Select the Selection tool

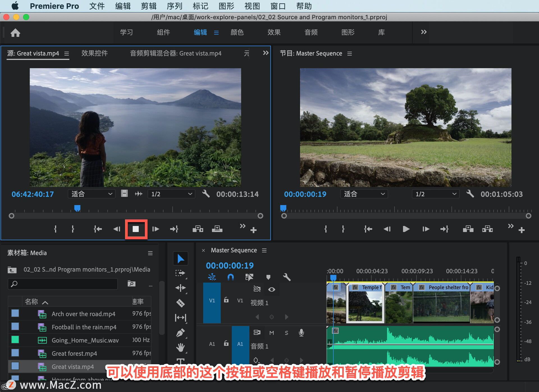click(181, 259)
